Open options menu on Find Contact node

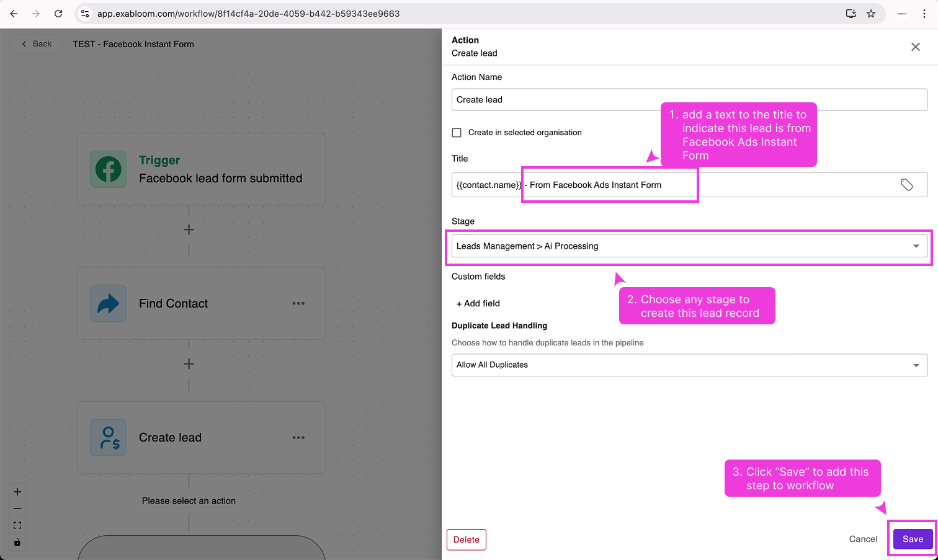click(x=298, y=303)
